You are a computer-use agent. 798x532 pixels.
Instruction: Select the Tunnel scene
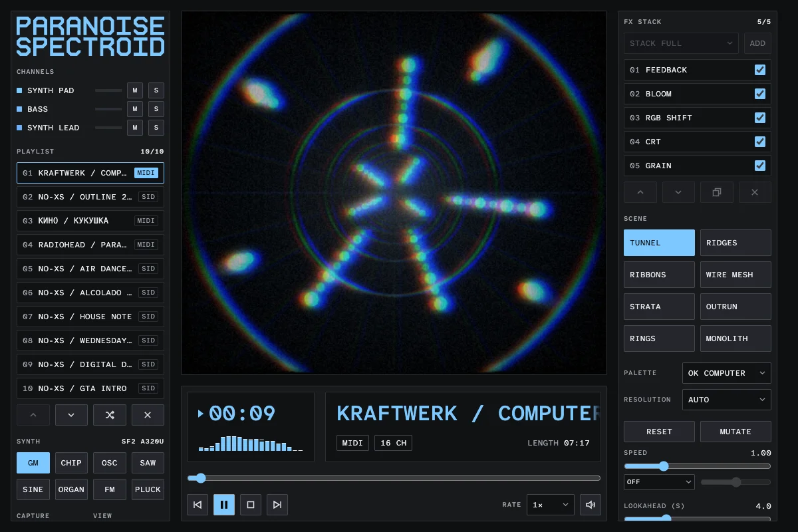click(659, 243)
